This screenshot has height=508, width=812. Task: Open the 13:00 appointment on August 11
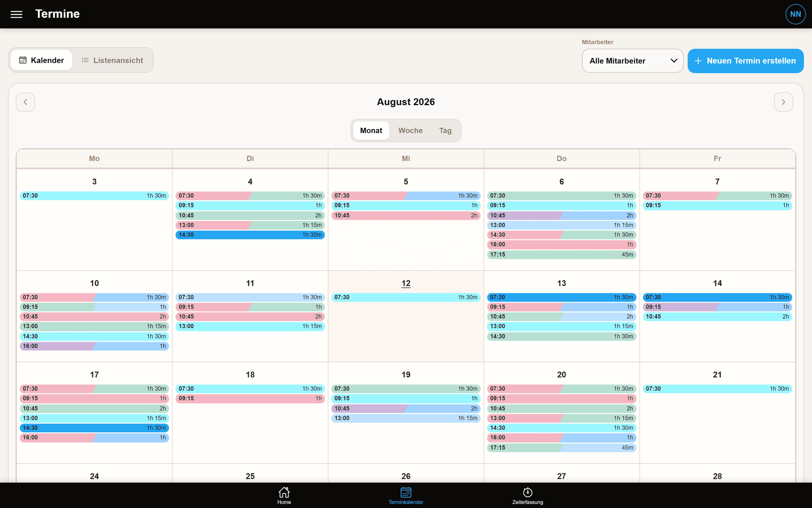click(250, 326)
